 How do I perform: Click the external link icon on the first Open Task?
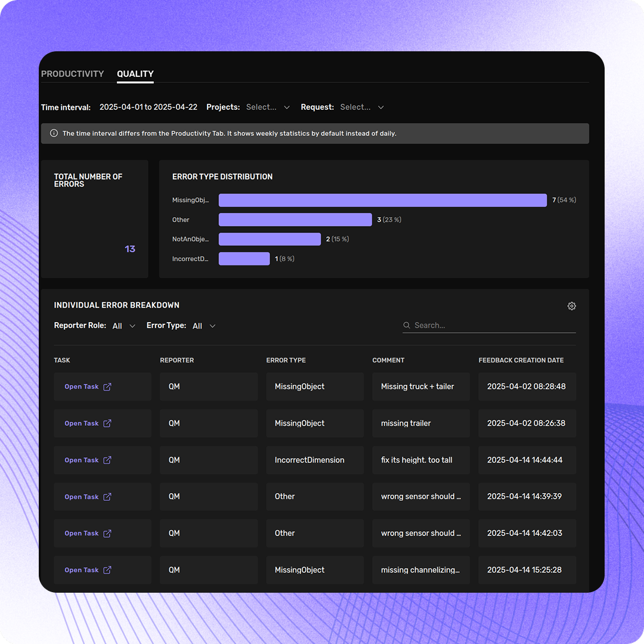click(x=107, y=386)
